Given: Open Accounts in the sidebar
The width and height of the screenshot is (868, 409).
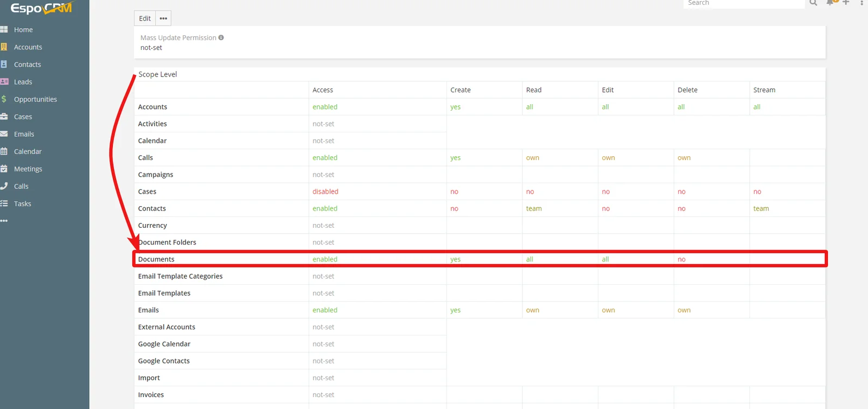Looking at the screenshot, I should (28, 47).
